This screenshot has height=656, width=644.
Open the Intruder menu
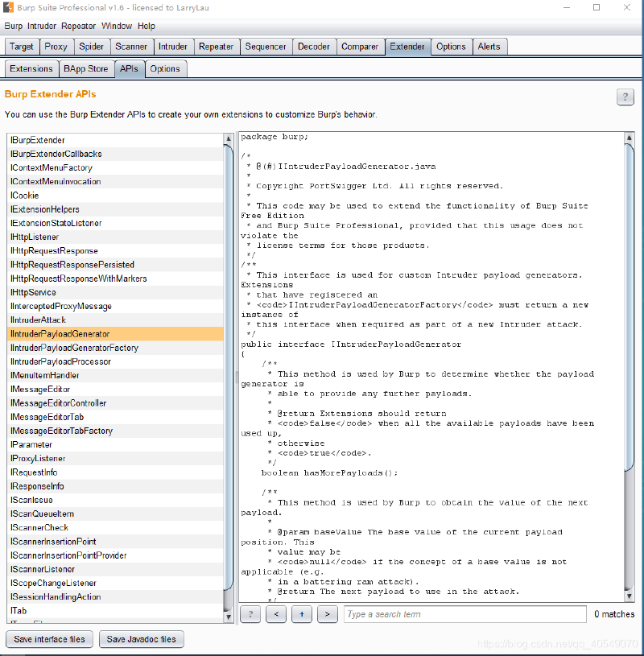point(42,26)
